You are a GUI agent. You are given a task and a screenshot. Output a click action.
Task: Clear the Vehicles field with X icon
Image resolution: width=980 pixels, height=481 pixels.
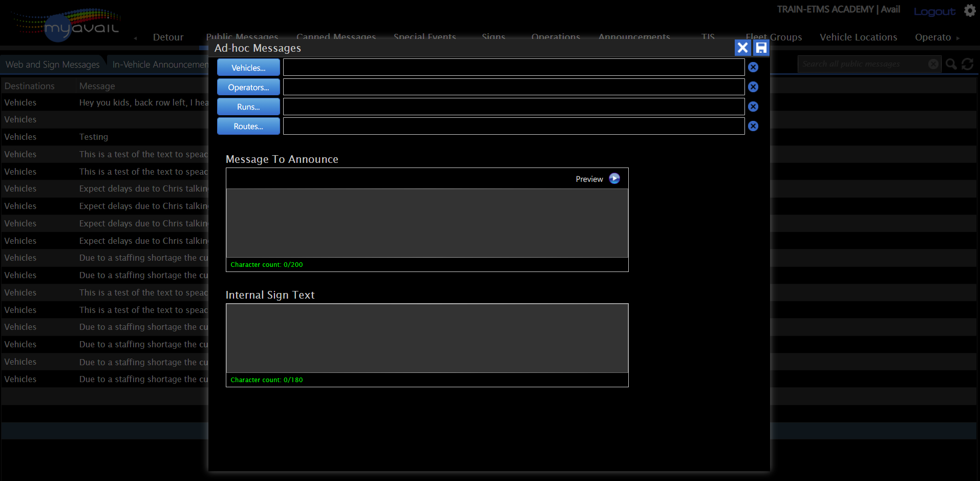(x=753, y=67)
